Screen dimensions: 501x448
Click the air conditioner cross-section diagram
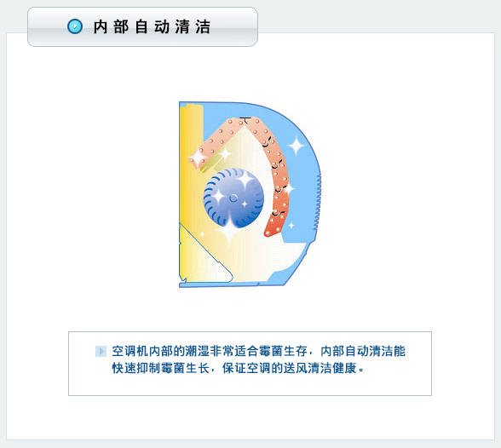250,194
